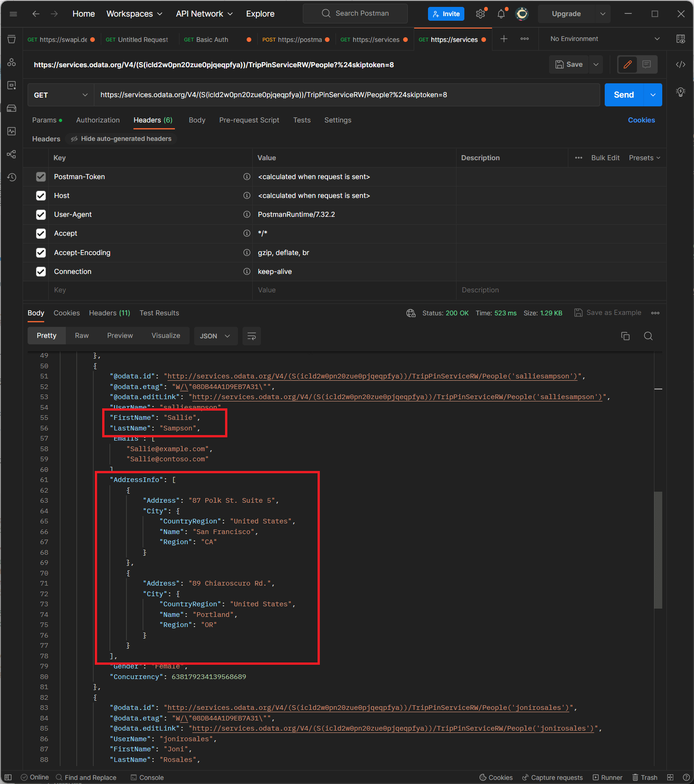Viewport: 694px width, 784px height.
Task: Open the Cookies link
Action: 641,120
